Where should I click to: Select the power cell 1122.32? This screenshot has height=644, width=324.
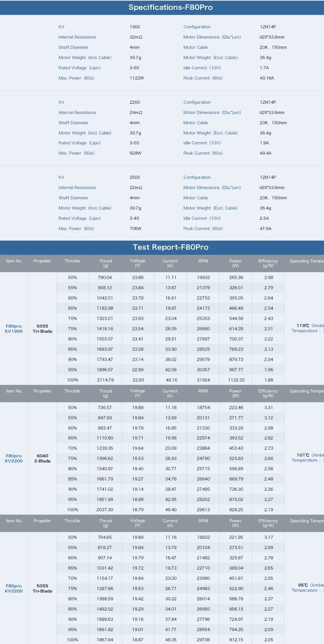pyautogui.click(x=236, y=380)
